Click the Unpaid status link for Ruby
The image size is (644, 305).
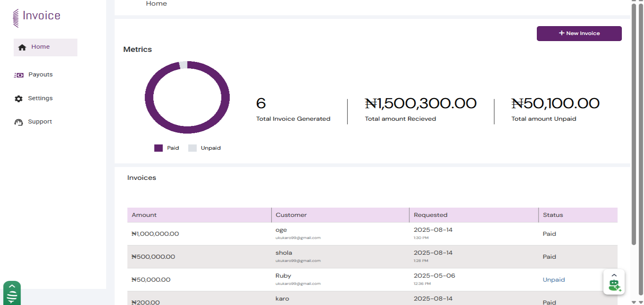tap(554, 280)
